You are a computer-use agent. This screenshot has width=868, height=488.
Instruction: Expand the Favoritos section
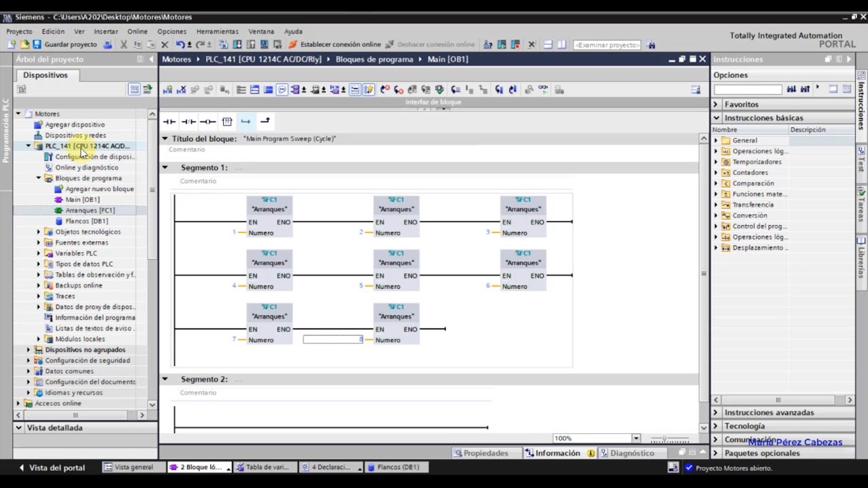click(x=715, y=104)
